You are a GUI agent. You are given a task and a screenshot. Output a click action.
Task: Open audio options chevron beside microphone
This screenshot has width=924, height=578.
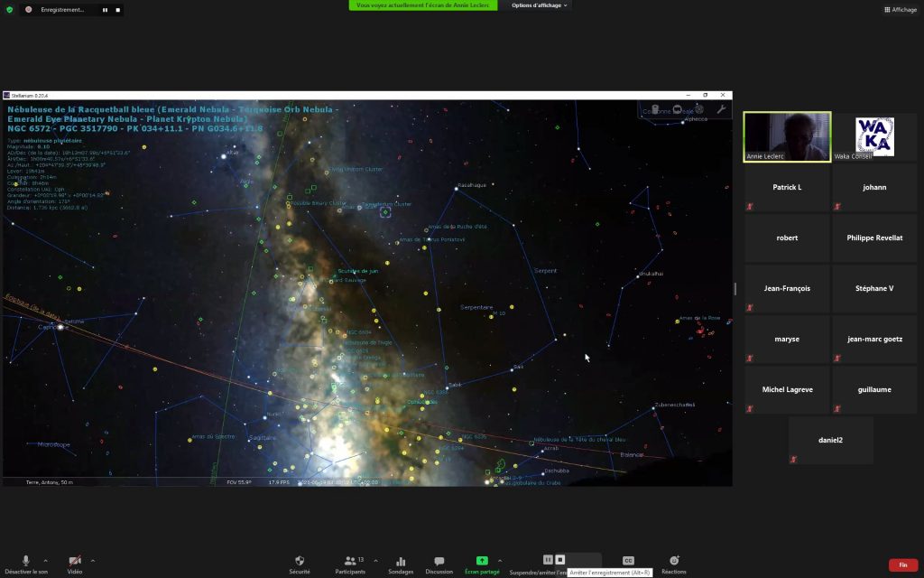pyautogui.click(x=45, y=561)
